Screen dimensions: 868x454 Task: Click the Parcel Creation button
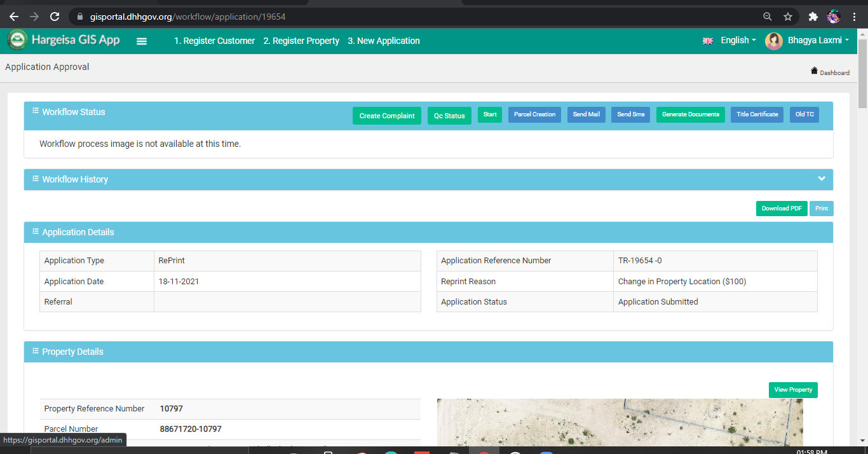[x=534, y=114]
